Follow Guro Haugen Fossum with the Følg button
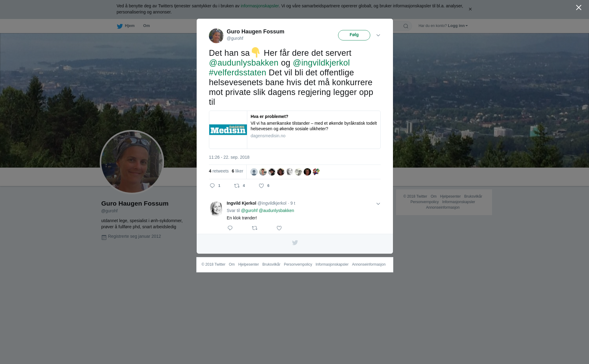Image resolution: width=589 pixels, height=364 pixels. [x=354, y=35]
